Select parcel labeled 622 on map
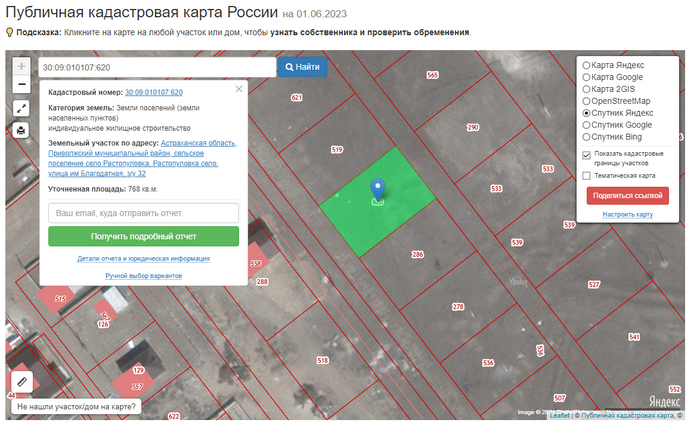 click(x=174, y=416)
